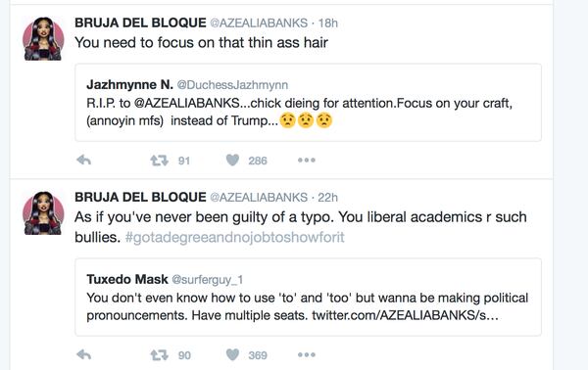This screenshot has width=588, height=370.
Task: Open more options on the 22h tweet
Action: [307, 354]
